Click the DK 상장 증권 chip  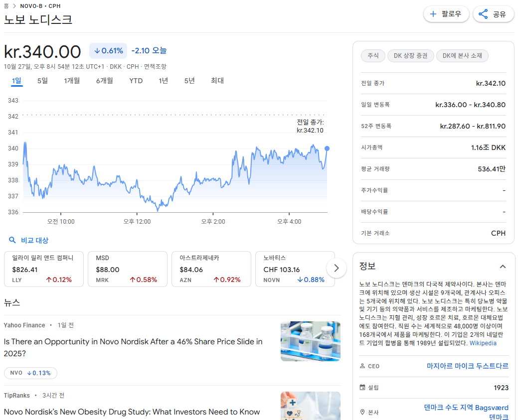click(x=410, y=55)
